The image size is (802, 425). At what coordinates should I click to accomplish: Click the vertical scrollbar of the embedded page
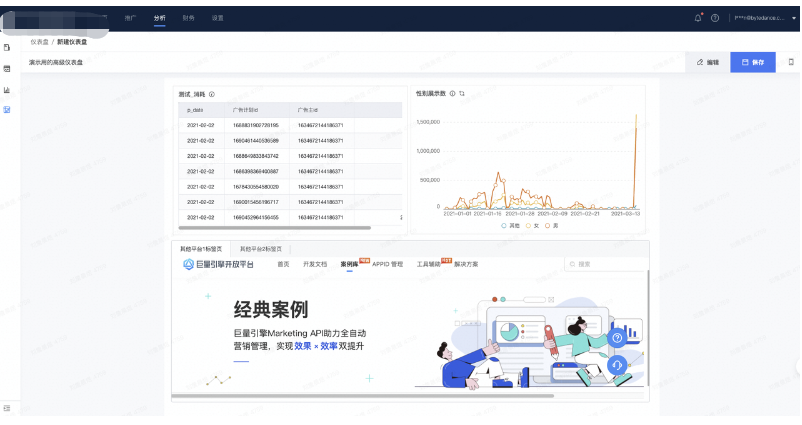coord(648,327)
